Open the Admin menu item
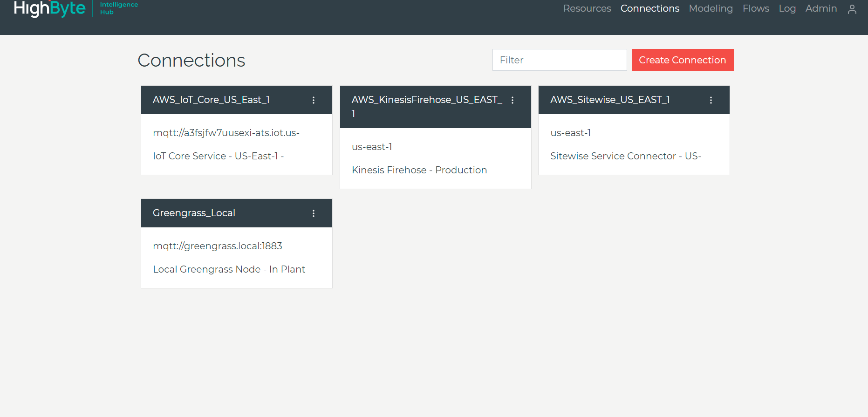Viewport: 868px width, 417px height. (x=821, y=8)
